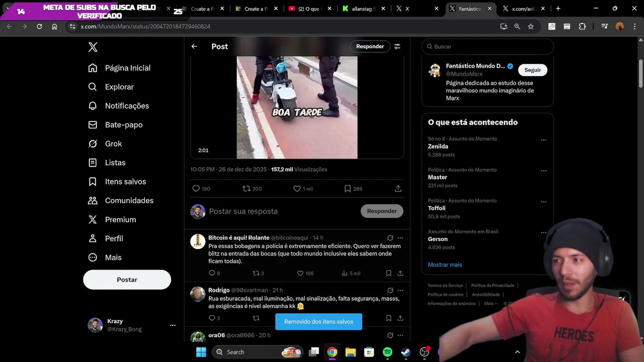Open more options on Rodrigo's reply
The width and height of the screenshot is (644, 362).
(x=400, y=290)
